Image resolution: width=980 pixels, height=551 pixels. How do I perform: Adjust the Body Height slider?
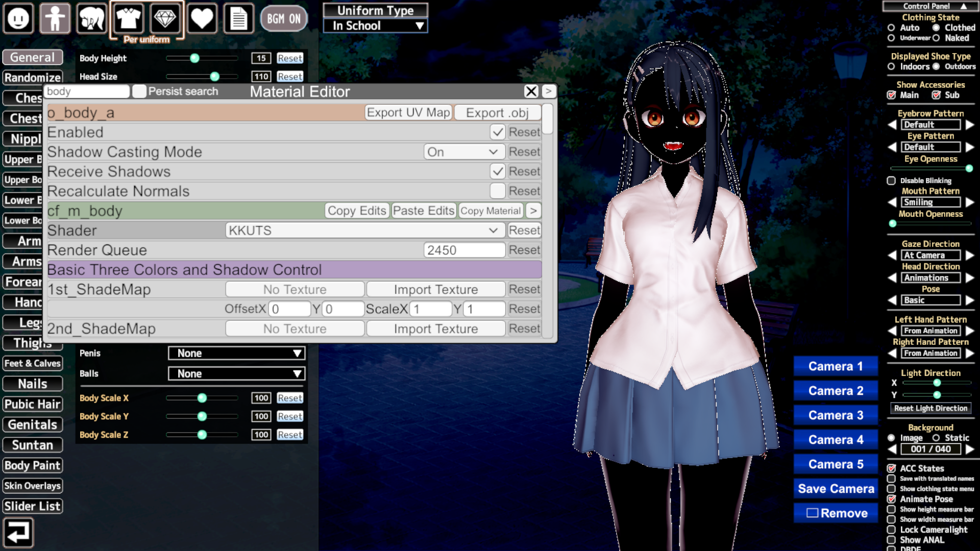[194, 58]
